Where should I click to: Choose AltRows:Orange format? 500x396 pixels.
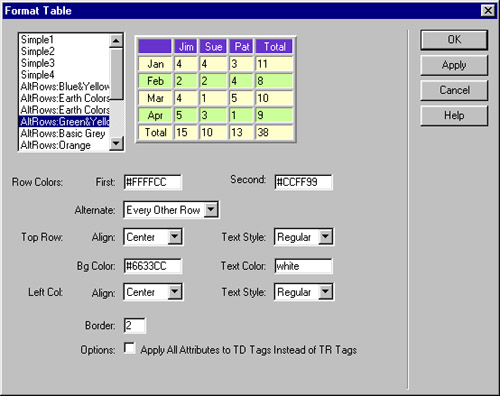click(64, 145)
